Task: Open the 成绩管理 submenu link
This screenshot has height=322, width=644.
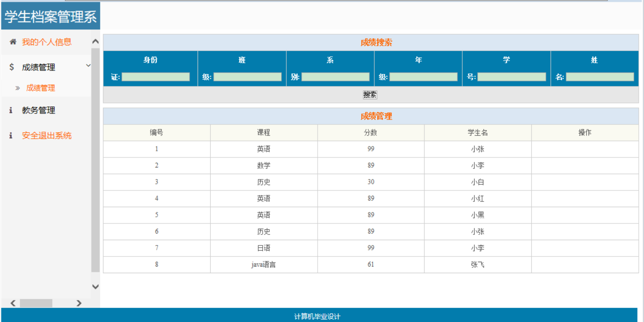Action: click(x=40, y=88)
